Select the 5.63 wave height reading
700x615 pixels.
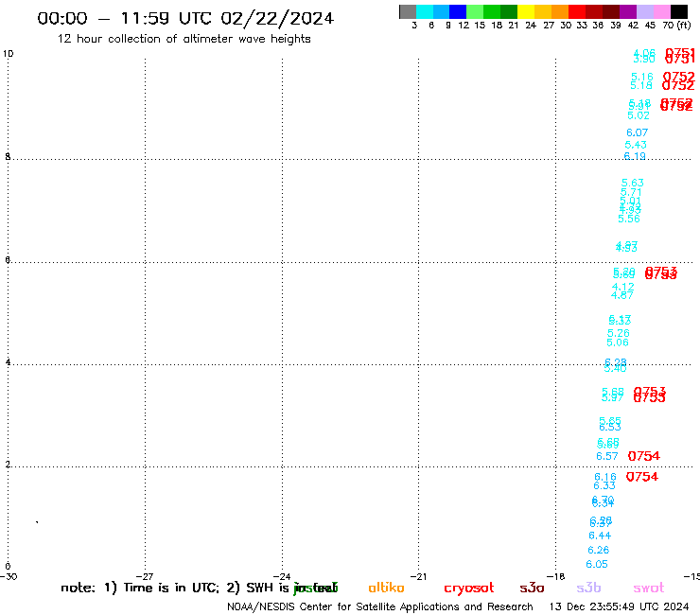633,183
